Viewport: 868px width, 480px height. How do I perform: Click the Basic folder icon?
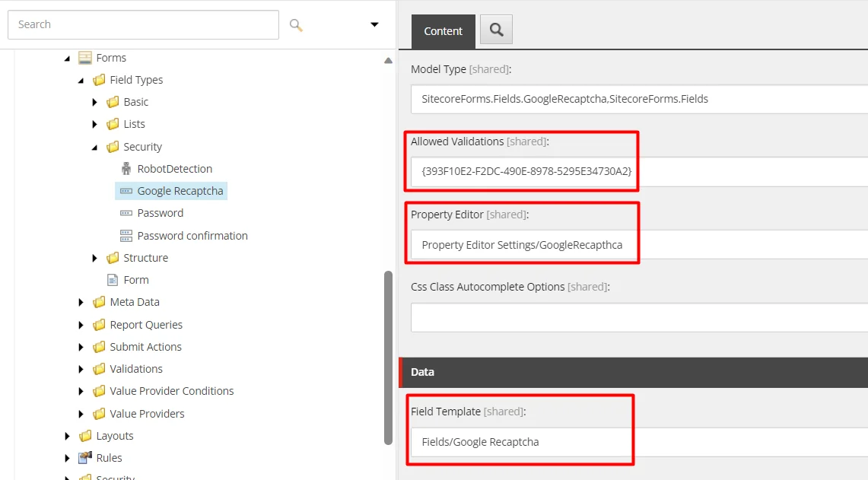tap(113, 102)
